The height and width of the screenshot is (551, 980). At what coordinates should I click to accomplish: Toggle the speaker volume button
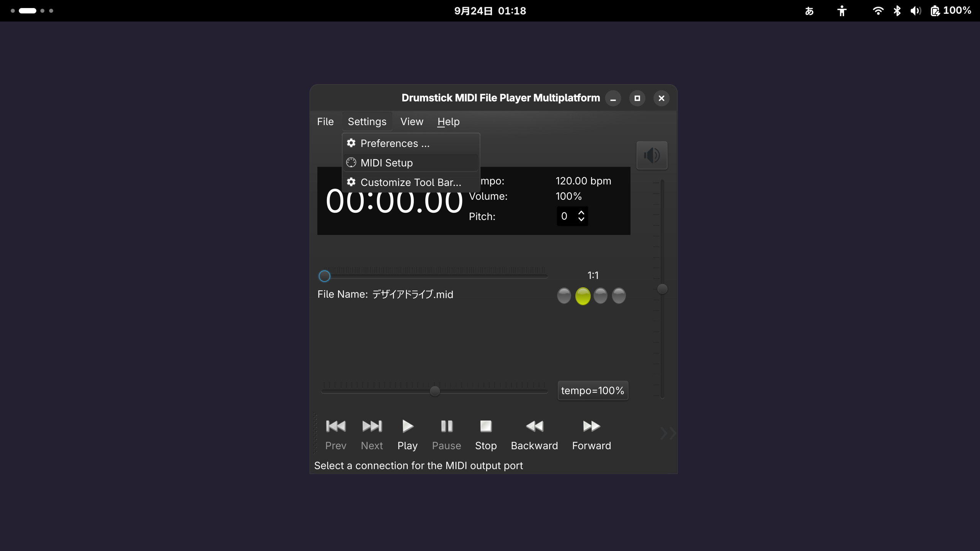pos(652,155)
